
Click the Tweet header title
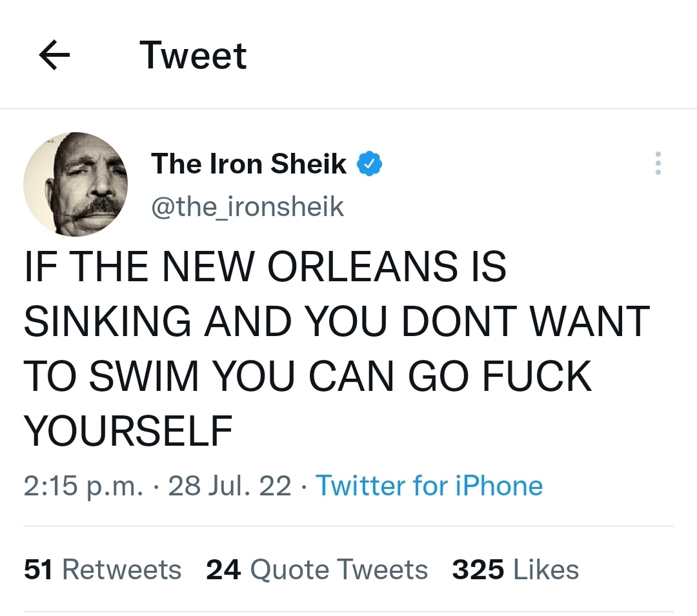tap(193, 55)
